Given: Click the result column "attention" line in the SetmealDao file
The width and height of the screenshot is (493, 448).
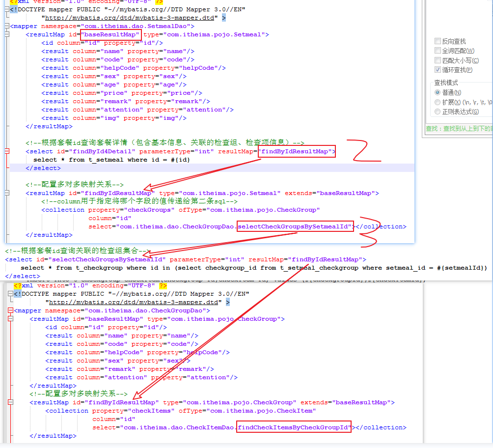Looking at the screenshot, I should 137,110.
